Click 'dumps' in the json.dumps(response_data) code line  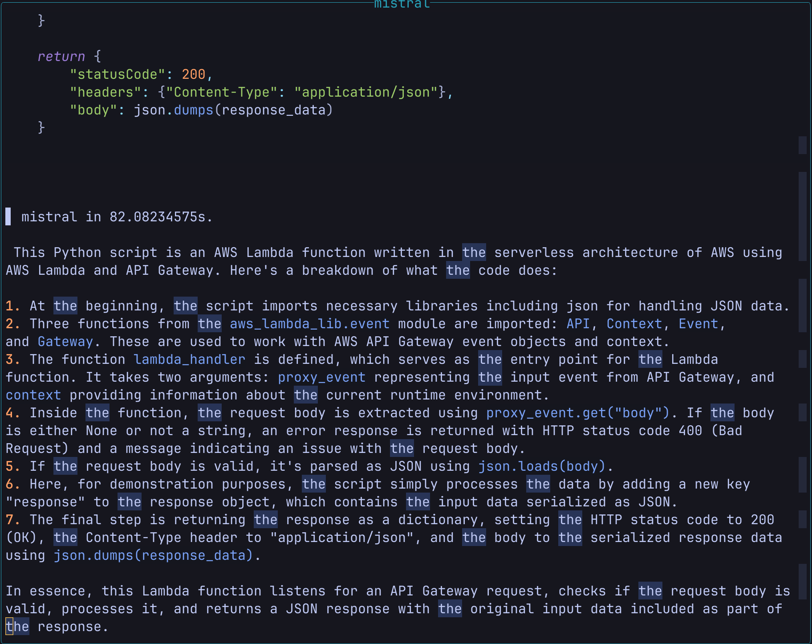(194, 110)
